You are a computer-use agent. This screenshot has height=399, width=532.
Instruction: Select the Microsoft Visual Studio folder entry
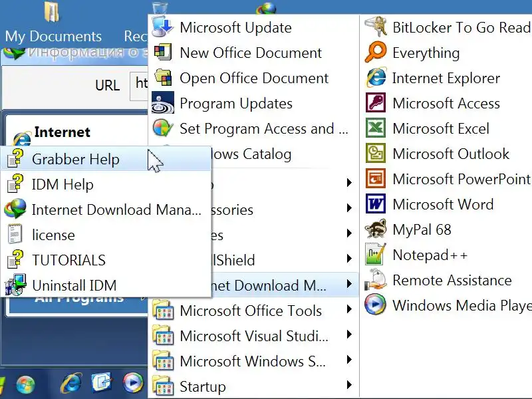[253, 336]
